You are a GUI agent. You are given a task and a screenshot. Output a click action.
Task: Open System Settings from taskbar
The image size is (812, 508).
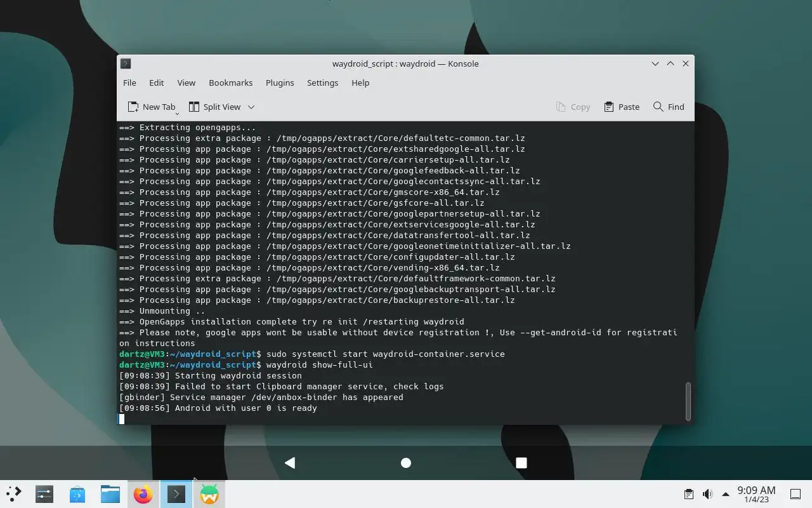click(x=44, y=493)
